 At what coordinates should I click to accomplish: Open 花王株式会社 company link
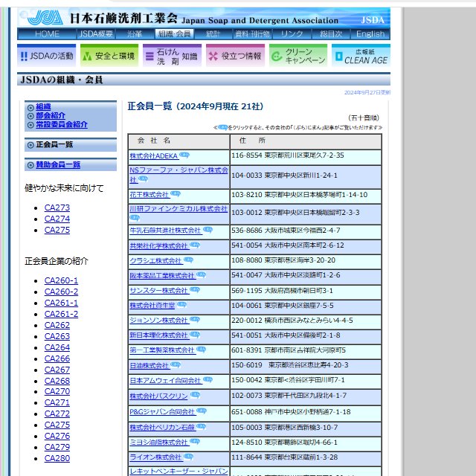pyautogui.click(x=149, y=195)
